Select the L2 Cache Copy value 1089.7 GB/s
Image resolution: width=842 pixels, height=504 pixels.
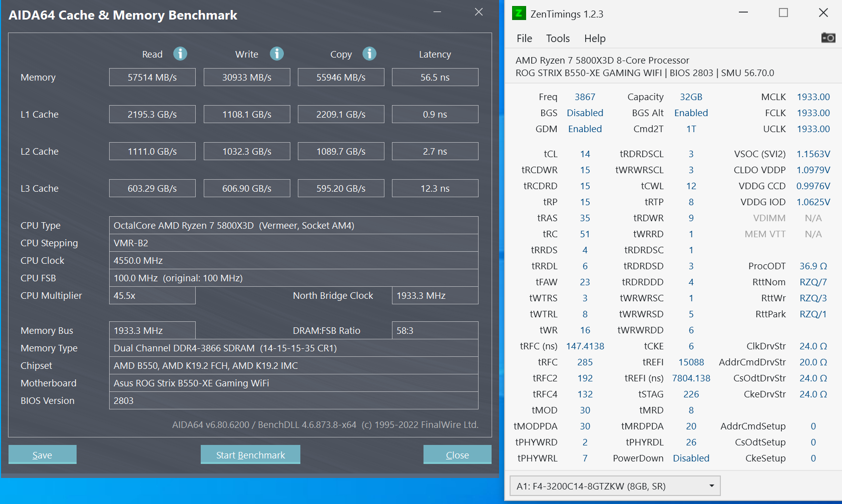coord(341,151)
